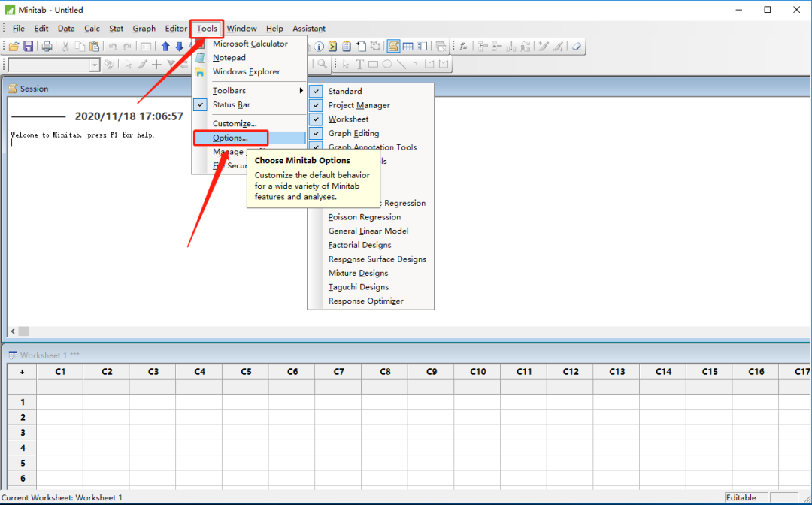Click the blue Previous Command up arrow

(165, 47)
